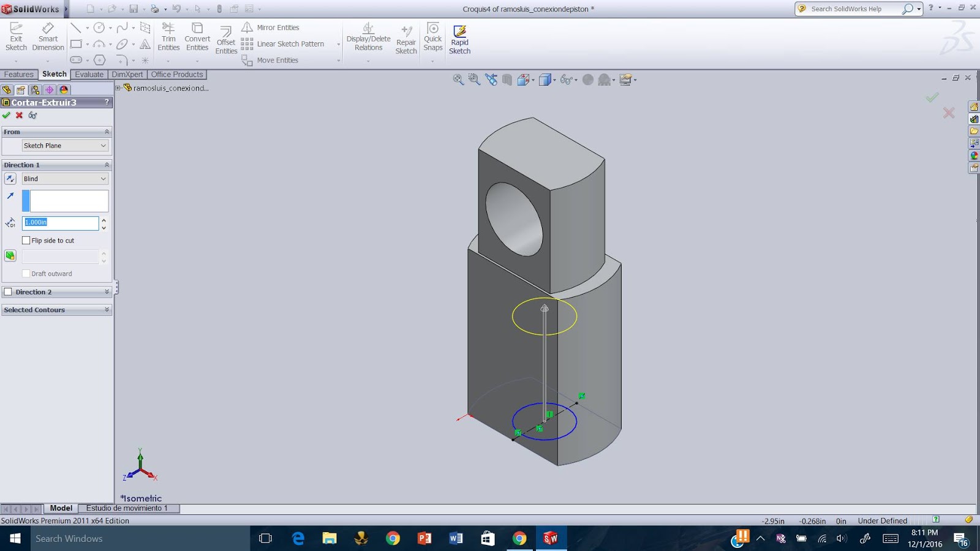Accept the Cortar-Extruir3 feature with green check

tap(7, 115)
